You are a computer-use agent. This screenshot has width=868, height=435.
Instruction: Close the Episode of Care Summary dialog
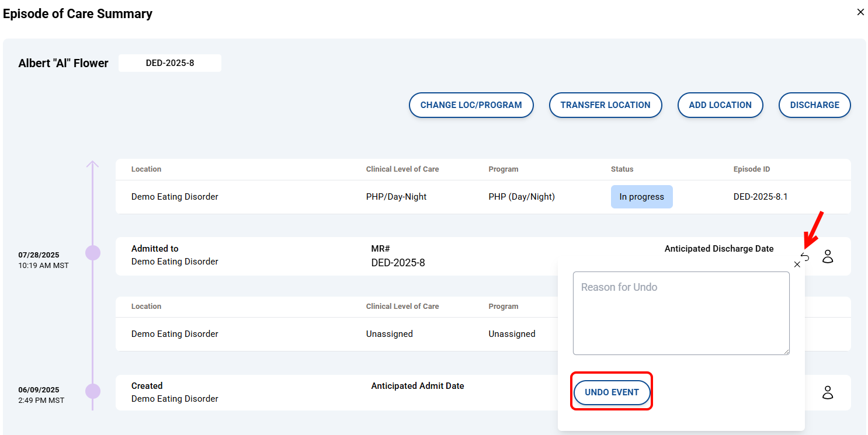pos(860,12)
